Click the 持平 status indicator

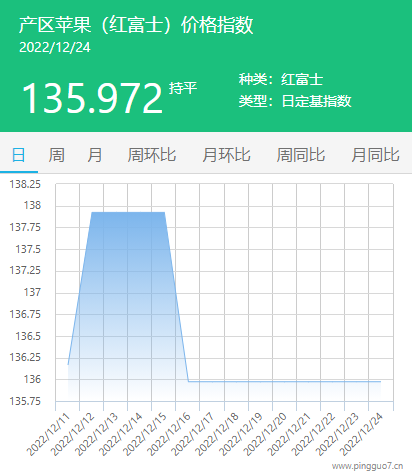tap(183, 88)
